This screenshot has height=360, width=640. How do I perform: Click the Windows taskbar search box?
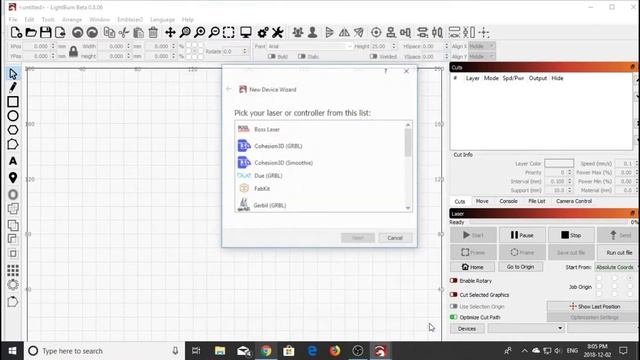click(x=104, y=351)
